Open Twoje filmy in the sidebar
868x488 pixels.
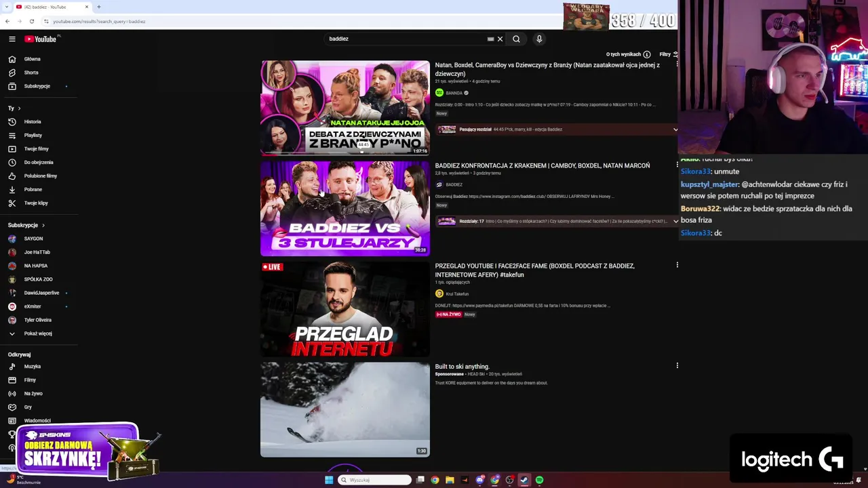pos(37,149)
